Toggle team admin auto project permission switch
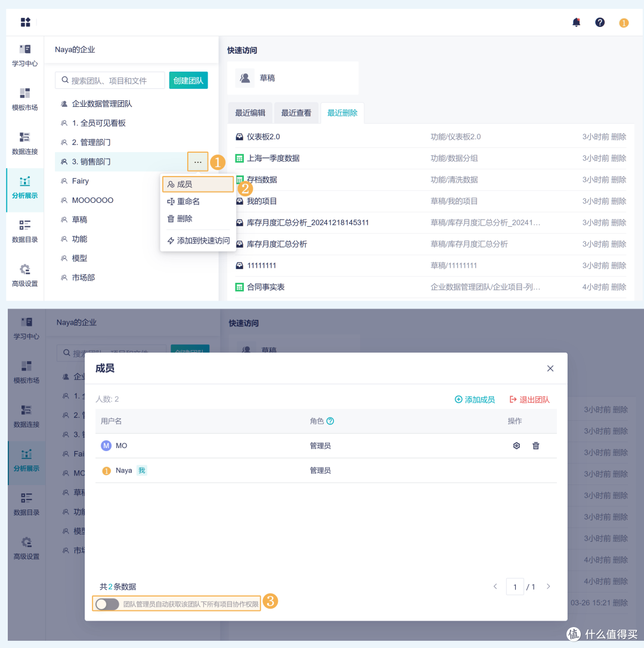The width and height of the screenshot is (644, 648). tap(107, 604)
